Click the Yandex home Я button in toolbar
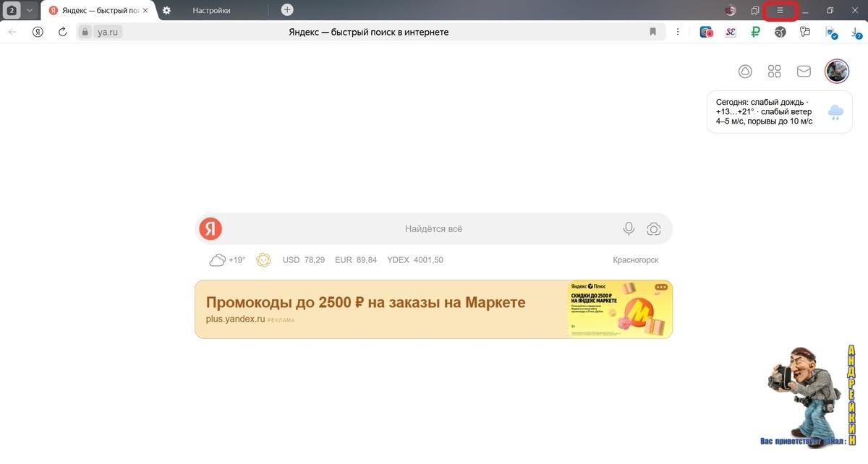 point(38,32)
